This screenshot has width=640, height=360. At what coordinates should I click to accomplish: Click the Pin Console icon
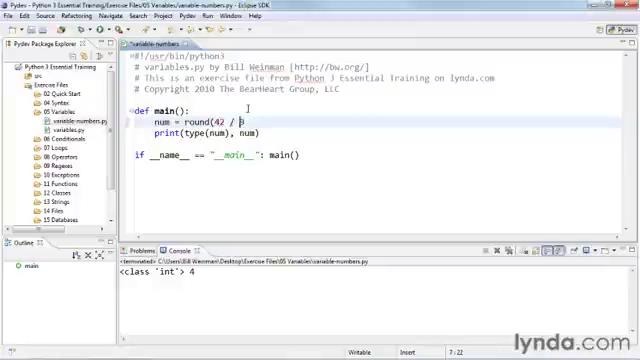pos(574,251)
